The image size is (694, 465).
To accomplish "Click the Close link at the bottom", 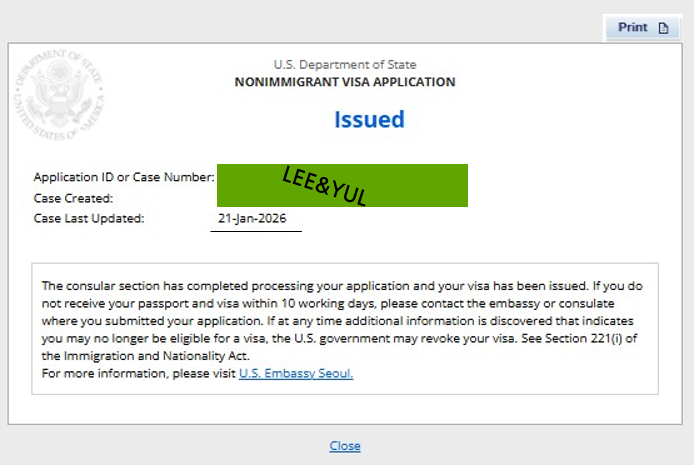I will tap(345, 446).
